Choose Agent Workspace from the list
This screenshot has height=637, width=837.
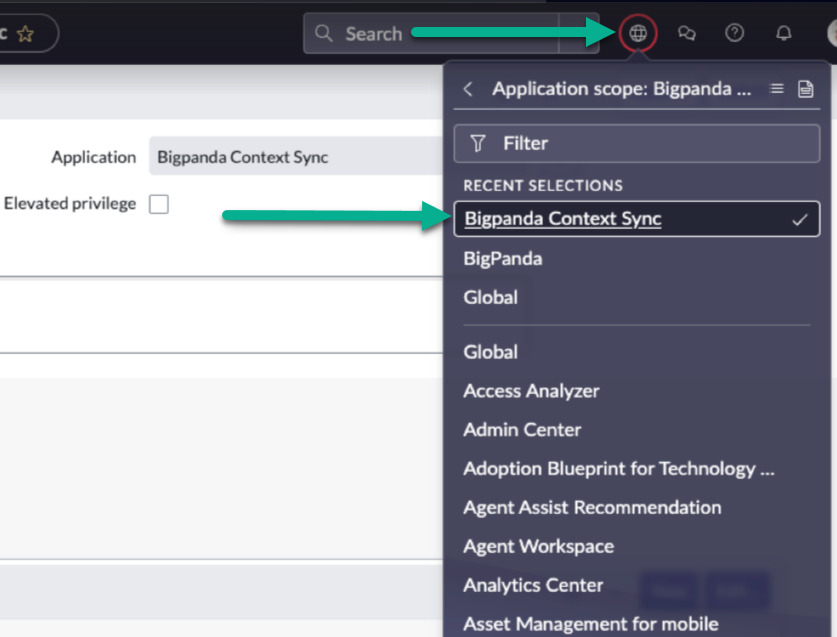[x=538, y=546]
